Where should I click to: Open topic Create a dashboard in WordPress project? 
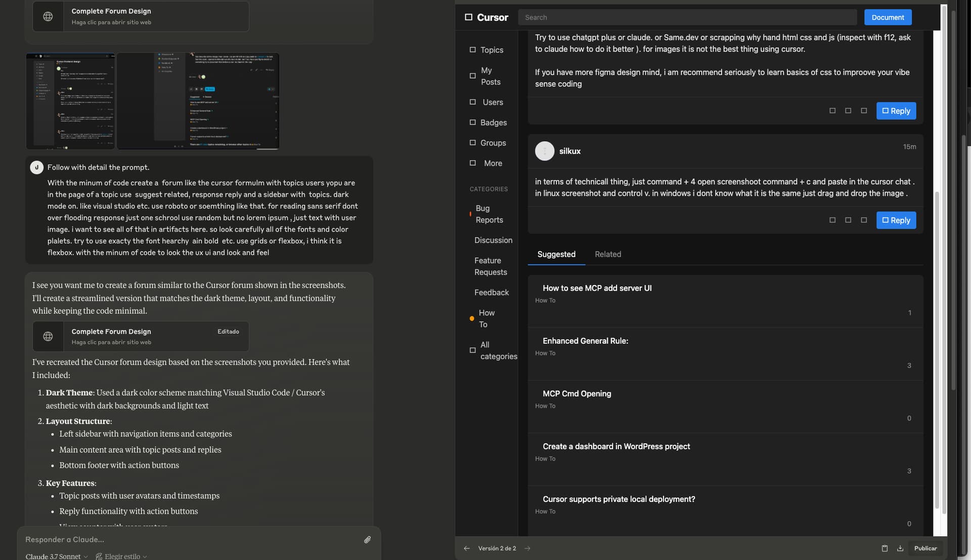[x=616, y=446]
